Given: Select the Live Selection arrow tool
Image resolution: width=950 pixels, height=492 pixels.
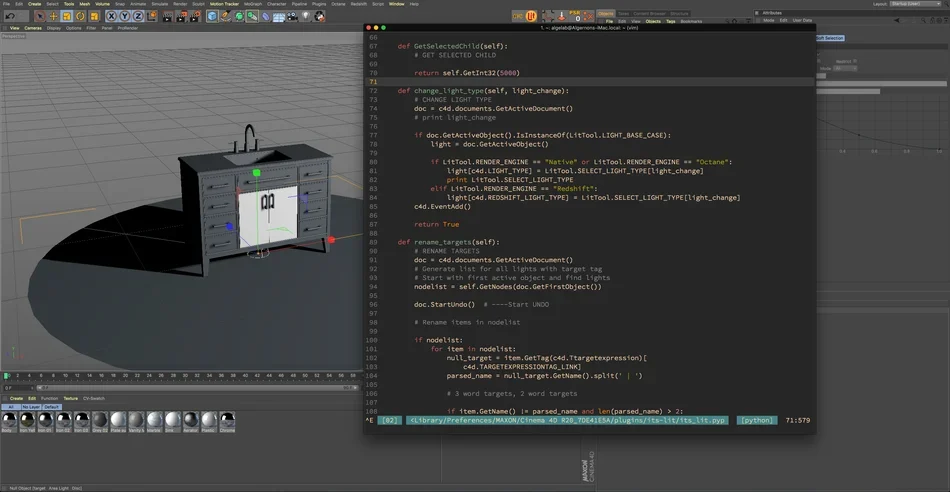Looking at the screenshot, I should pyautogui.click(x=40, y=16).
